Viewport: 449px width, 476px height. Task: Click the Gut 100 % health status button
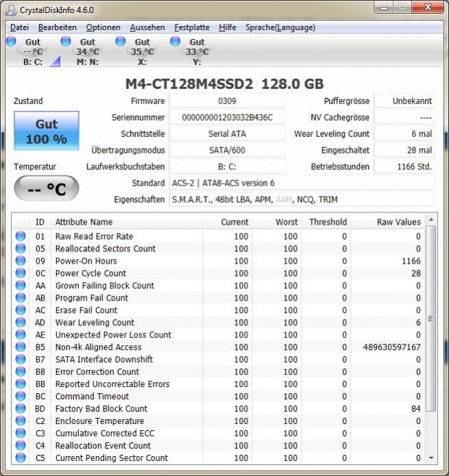pyautogui.click(x=47, y=131)
